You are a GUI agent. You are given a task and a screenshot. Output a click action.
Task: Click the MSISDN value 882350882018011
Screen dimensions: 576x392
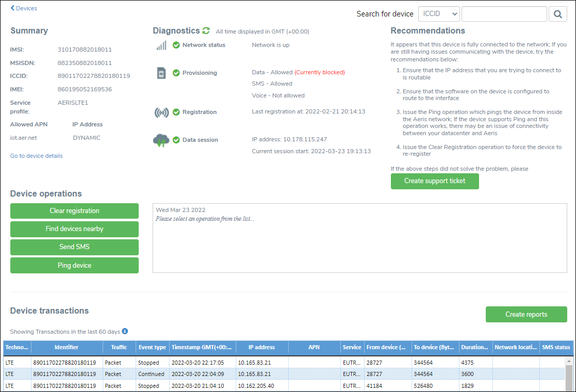85,63
